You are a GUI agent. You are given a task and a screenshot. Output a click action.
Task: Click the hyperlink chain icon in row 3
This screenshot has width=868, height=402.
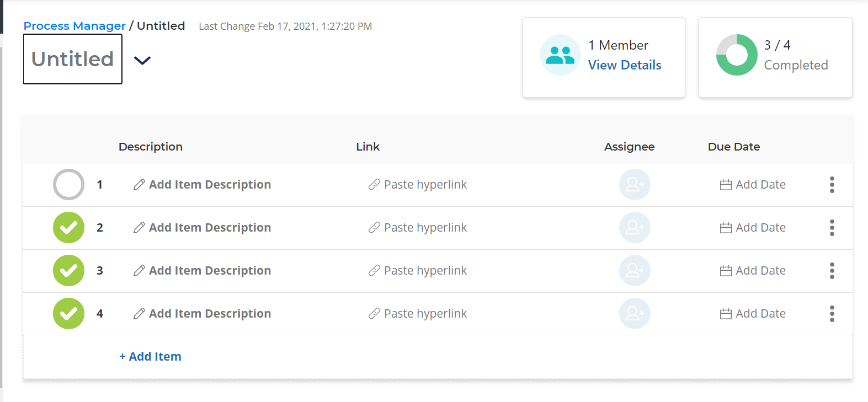[x=374, y=271]
